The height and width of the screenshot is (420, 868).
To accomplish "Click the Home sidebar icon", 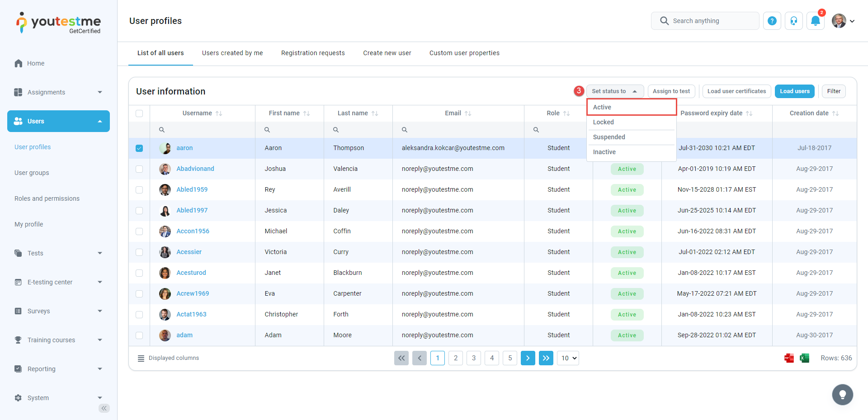I will tap(18, 63).
